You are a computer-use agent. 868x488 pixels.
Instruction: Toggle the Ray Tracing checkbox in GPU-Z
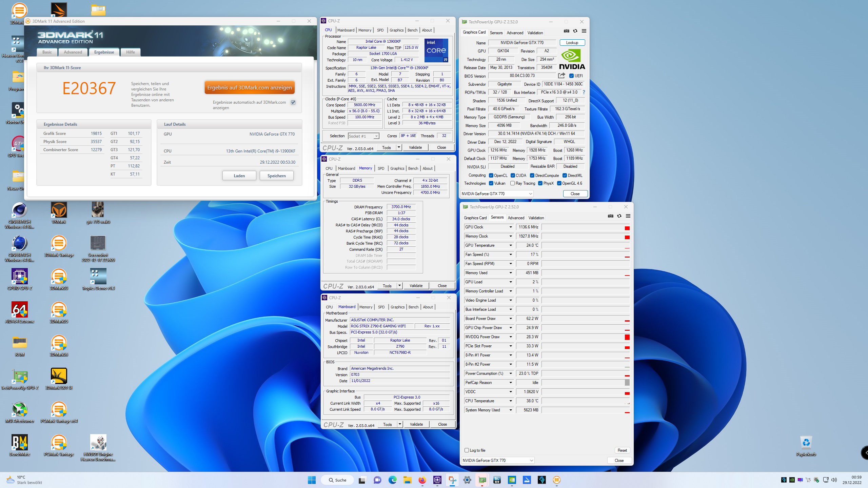[x=513, y=183]
